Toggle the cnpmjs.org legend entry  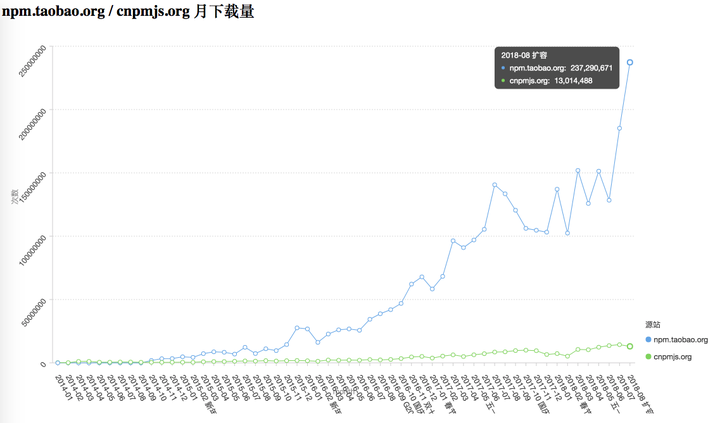[x=669, y=357]
